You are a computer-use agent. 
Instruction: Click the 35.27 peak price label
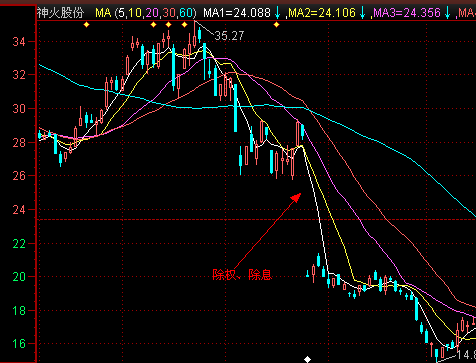coord(229,35)
